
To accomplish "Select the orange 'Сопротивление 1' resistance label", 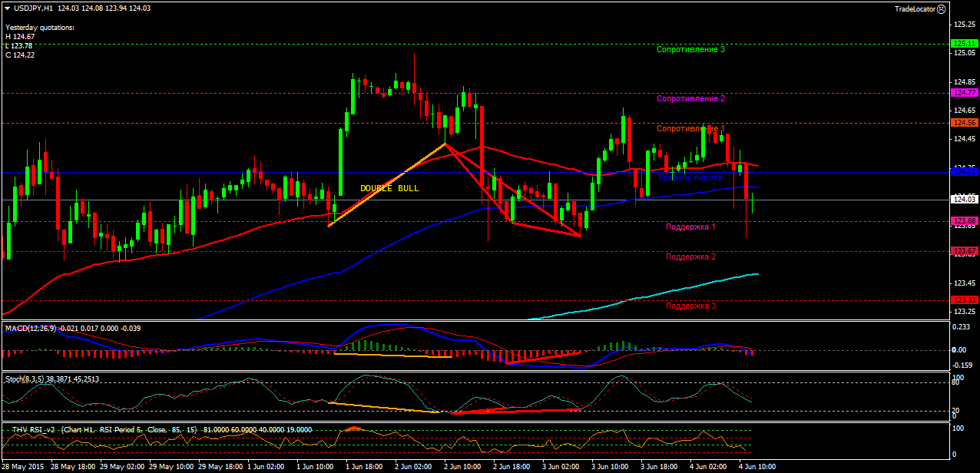I will (691, 128).
